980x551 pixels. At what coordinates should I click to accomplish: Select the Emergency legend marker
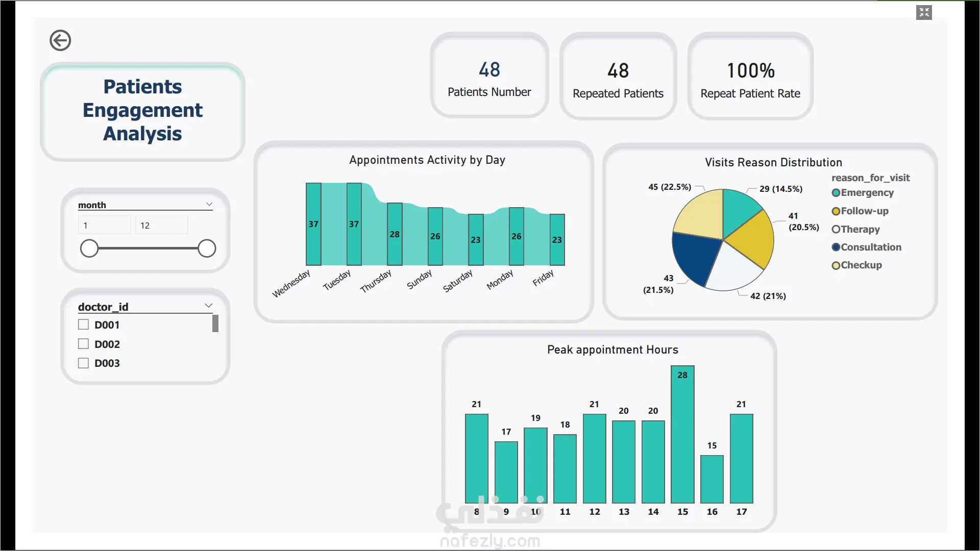coord(836,193)
